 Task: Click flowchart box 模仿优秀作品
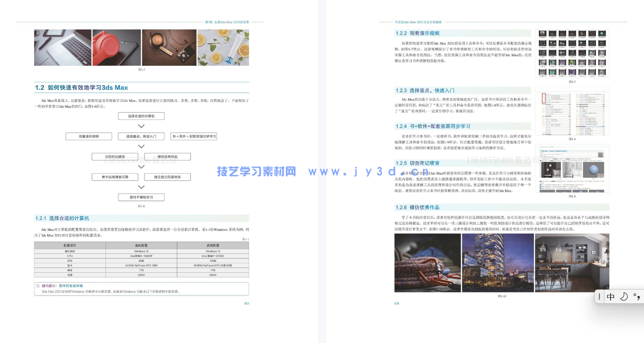[x=168, y=157]
